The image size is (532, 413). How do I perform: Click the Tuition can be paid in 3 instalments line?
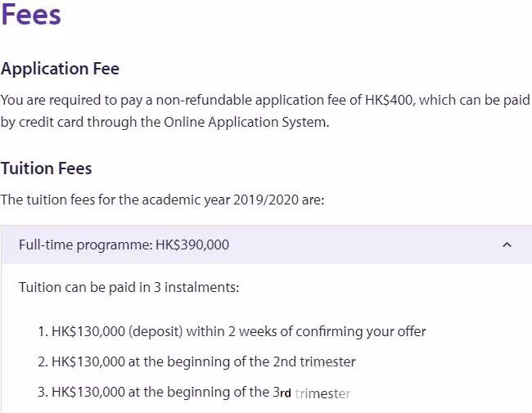point(129,288)
